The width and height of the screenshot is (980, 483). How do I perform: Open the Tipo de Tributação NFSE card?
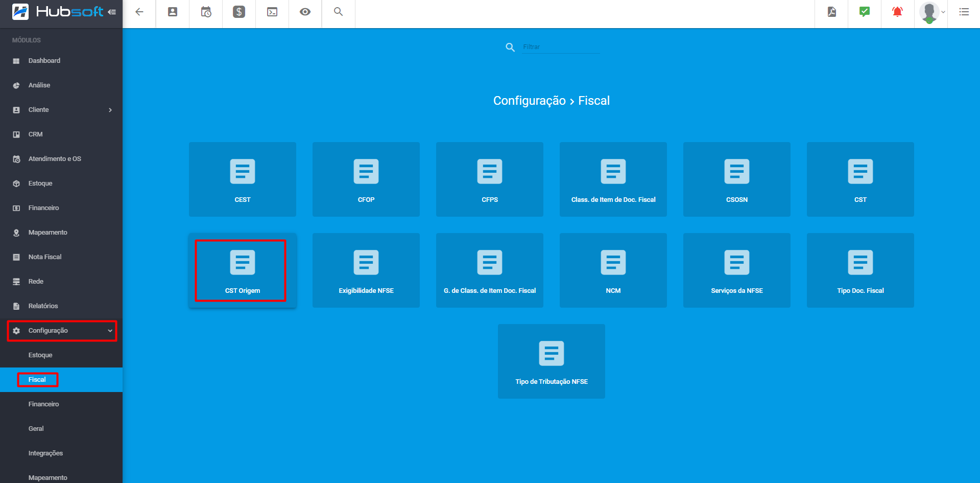point(552,361)
